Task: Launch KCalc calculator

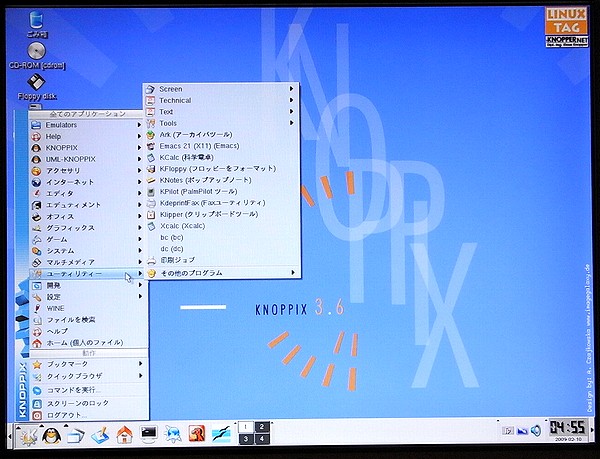Action: 221,157
